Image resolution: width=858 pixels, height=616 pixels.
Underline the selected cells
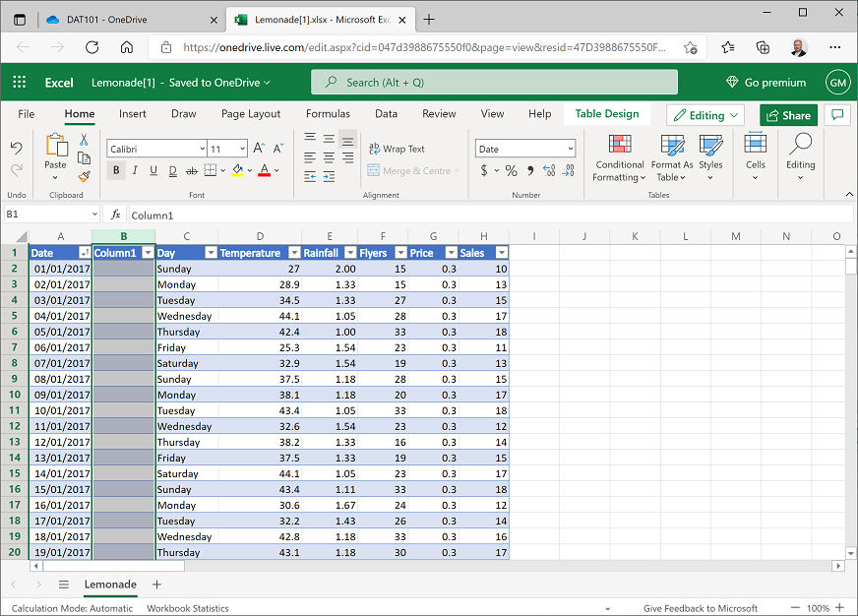pyautogui.click(x=153, y=170)
